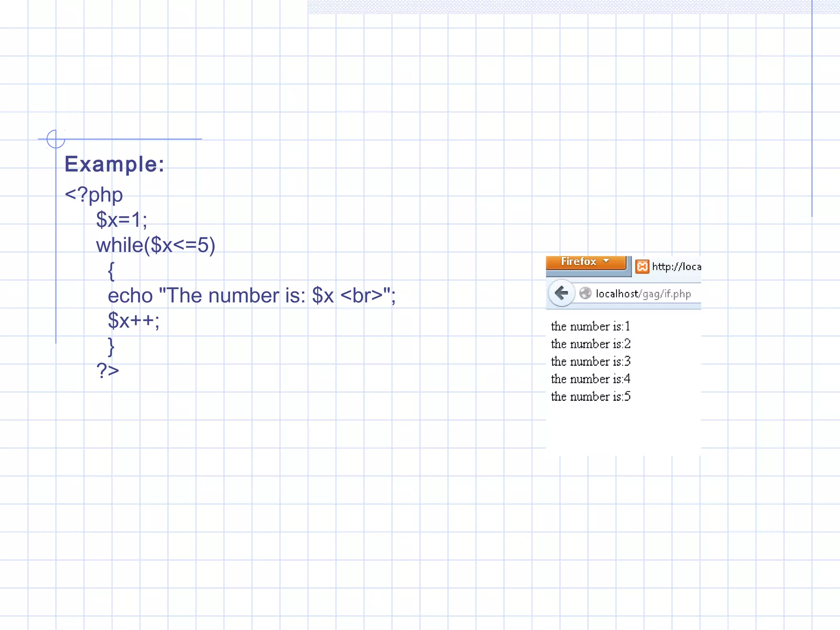Click the globe icon in address bar
This screenshot has width=840, height=630.
pyautogui.click(x=585, y=293)
